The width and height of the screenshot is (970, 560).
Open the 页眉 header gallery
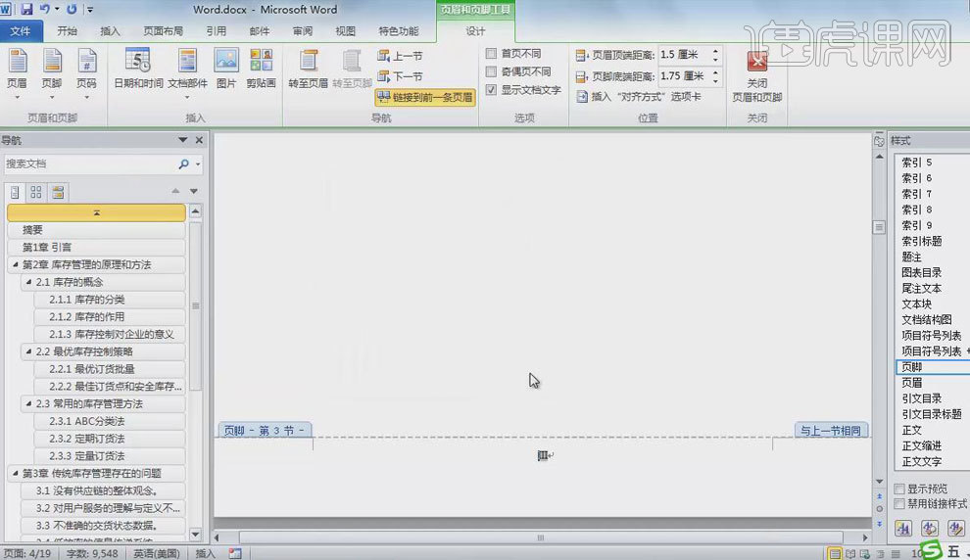(x=18, y=74)
